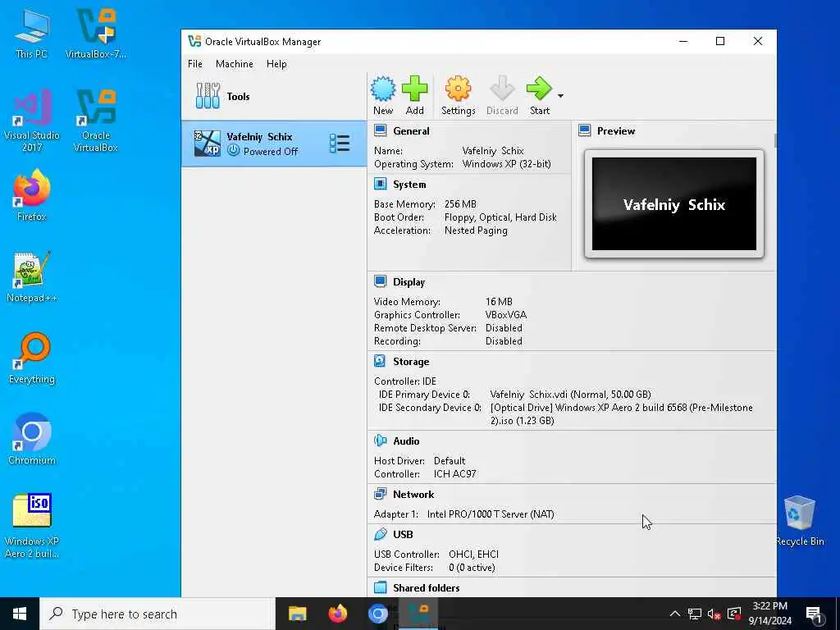Image resolution: width=840 pixels, height=630 pixels.
Task: Select the This PC desktop icon
Action: [x=31, y=34]
